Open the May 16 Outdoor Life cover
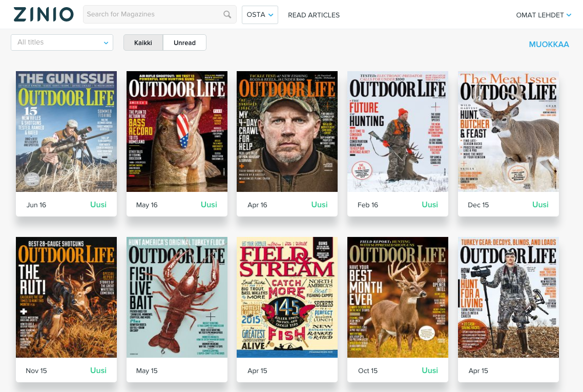583x392 pixels. pyautogui.click(x=177, y=132)
